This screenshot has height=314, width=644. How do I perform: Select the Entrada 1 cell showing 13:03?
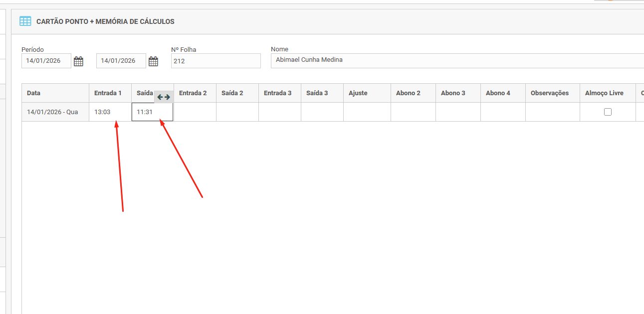110,112
